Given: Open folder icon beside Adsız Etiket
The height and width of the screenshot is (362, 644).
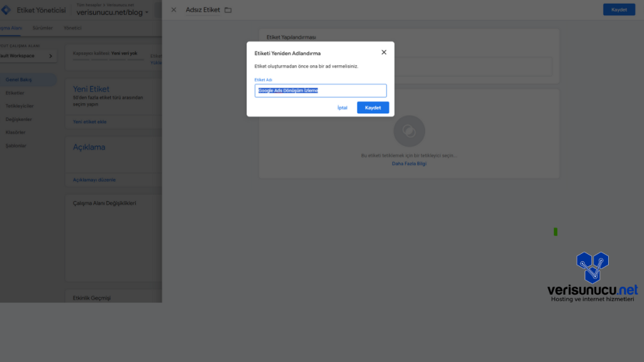Looking at the screenshot, I should (228, 10).
